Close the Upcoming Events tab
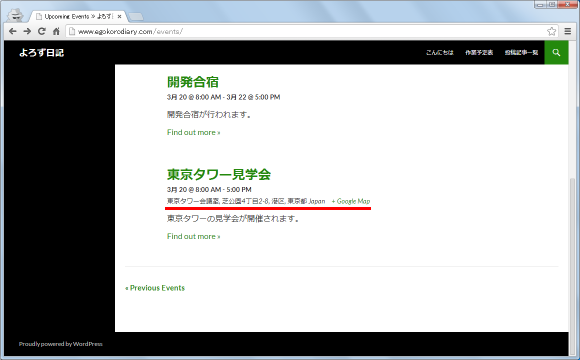This screenshot has width=580, height=360. coord(119,17)
